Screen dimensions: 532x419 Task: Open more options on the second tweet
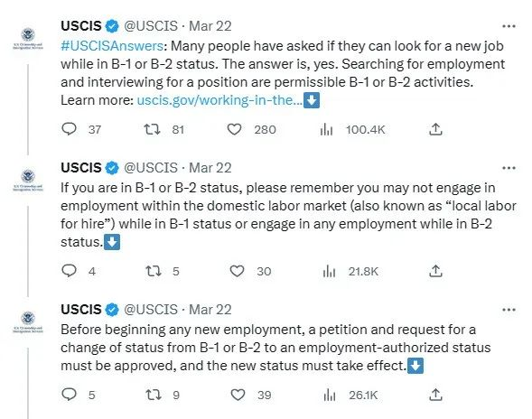pos(509,168)
